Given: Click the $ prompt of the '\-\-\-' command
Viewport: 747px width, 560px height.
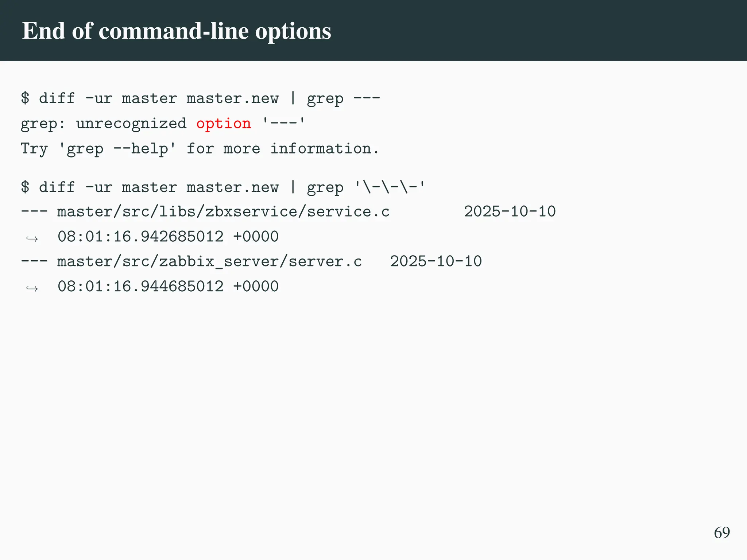Looking at the screenshot, I should pyautogui.click(x=25, y=187).
